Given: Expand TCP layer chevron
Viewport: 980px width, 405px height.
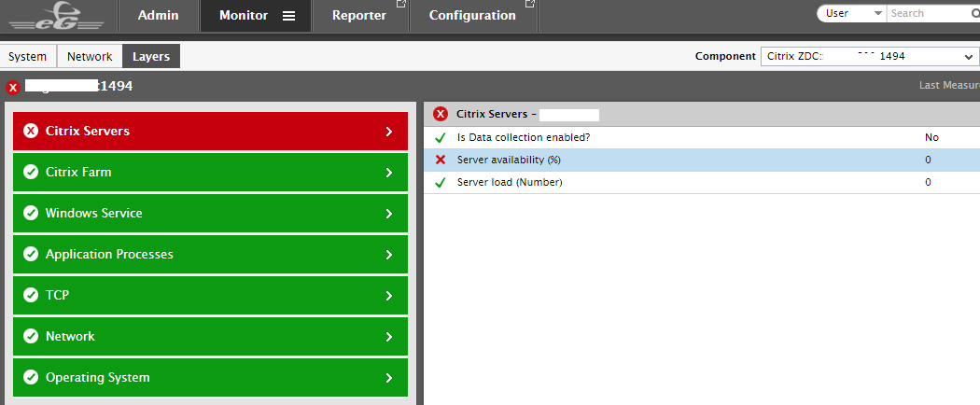Looking at the screenshot, I should point(389,296).
